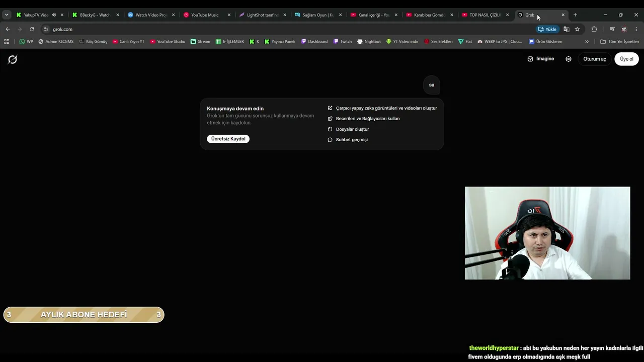The image size is (644, 362).
Task: Open the Dashboard bookmark
Action: [x=314, y=42]
